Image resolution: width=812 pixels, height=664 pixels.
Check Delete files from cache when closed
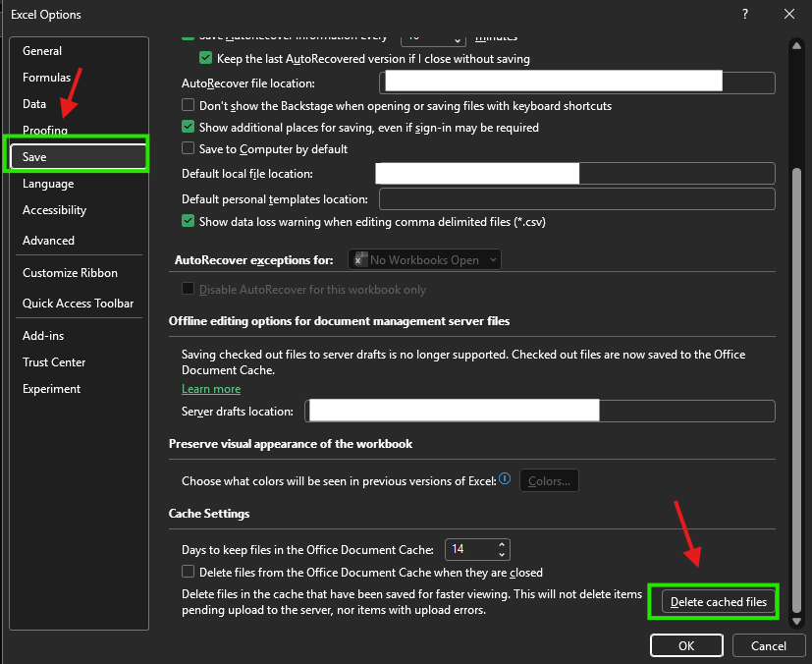pos(188,572)
